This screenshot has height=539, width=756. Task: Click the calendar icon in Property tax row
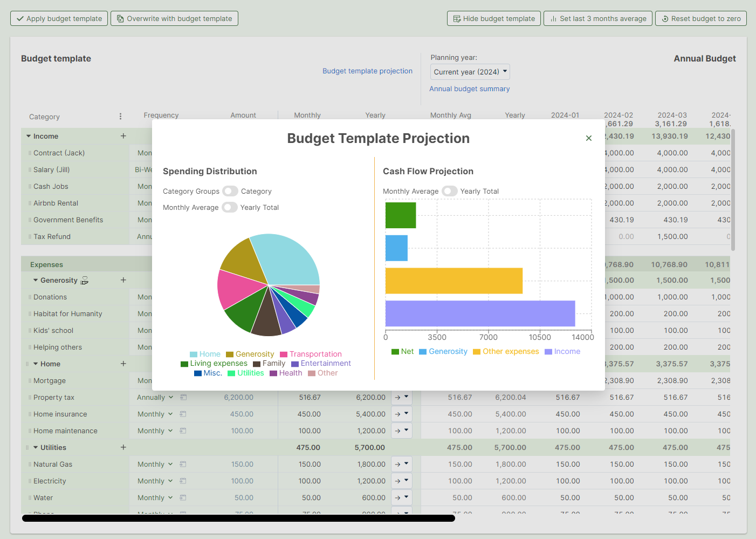pos(183,398)
